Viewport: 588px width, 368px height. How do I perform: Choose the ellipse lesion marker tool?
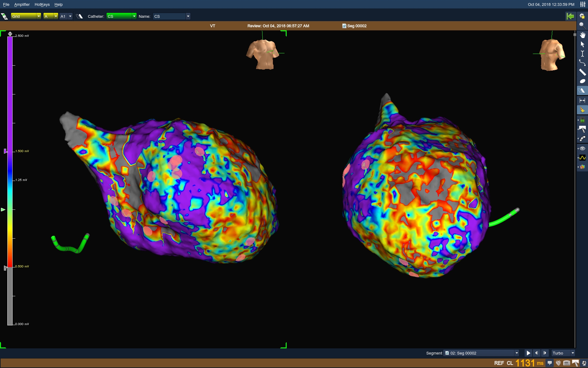click(582, 81)
